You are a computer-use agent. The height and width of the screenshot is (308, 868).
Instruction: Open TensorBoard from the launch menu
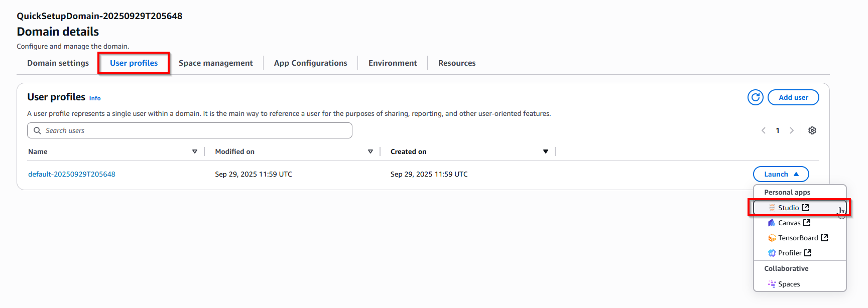798,238
